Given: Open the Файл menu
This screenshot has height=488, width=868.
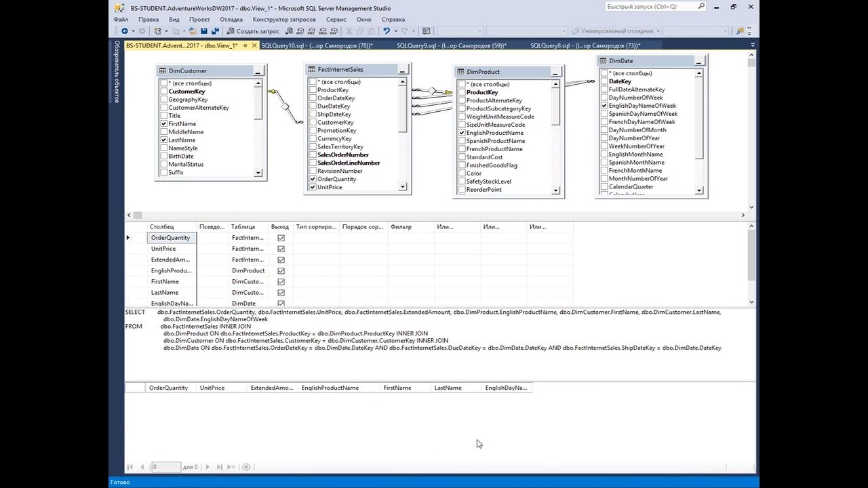Looking at the screenshot, I should [121, 20].
